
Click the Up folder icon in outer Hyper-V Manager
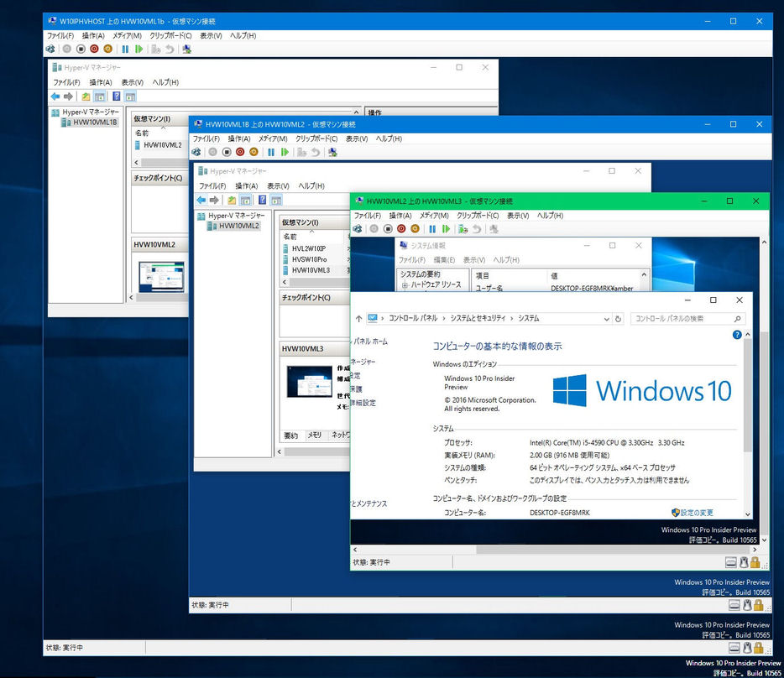86,96
